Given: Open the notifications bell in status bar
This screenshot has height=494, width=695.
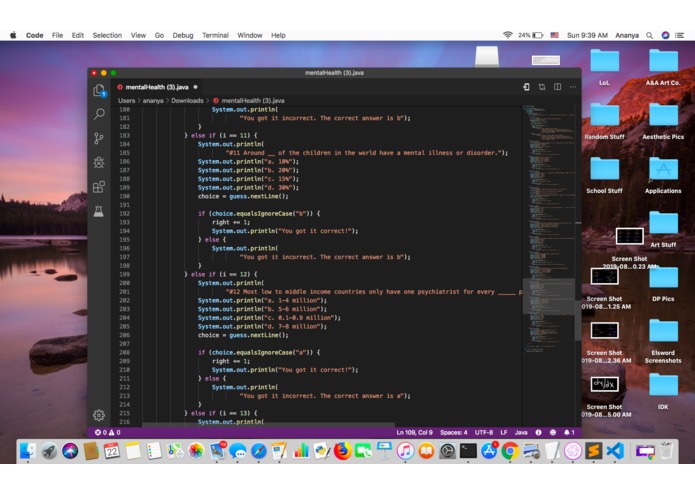Looking at the screenshot, I should pyautogui.click(x=569, y=432).
